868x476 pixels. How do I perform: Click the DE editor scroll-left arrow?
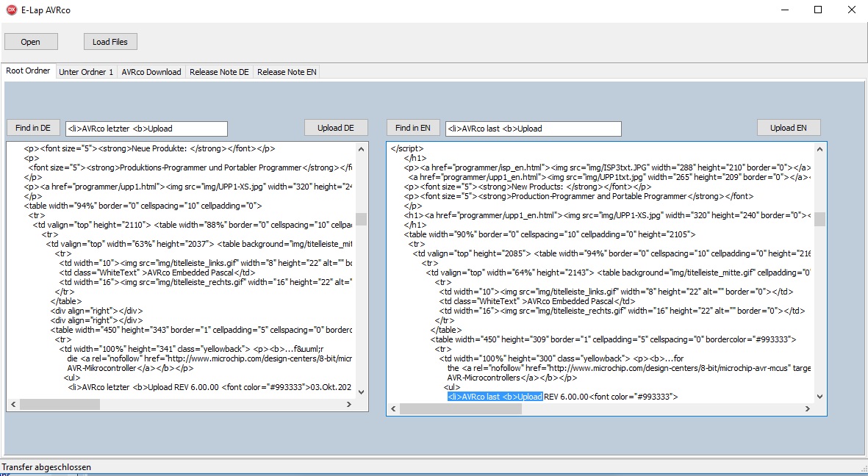tap(13, 405)
